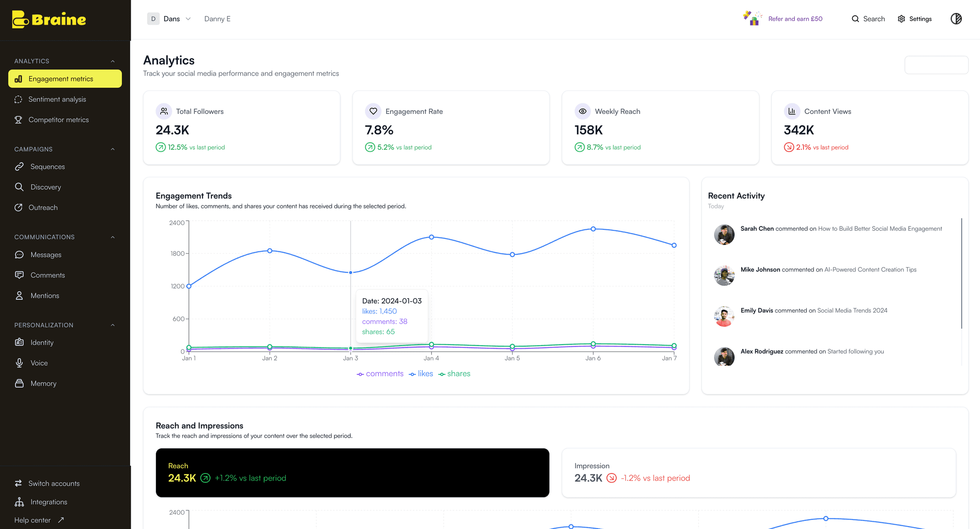Click the Integrations icon
The height and width of the screenshot is (529, 980).
tap(19, 502)
